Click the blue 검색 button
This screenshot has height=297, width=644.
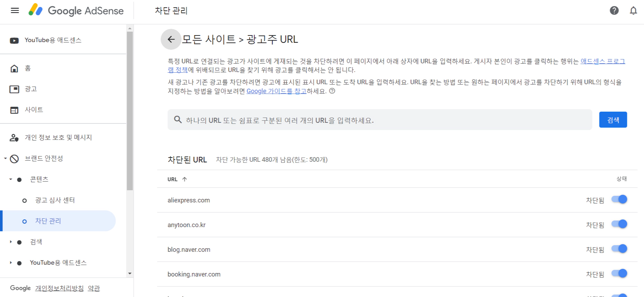(x=613, y=120)
